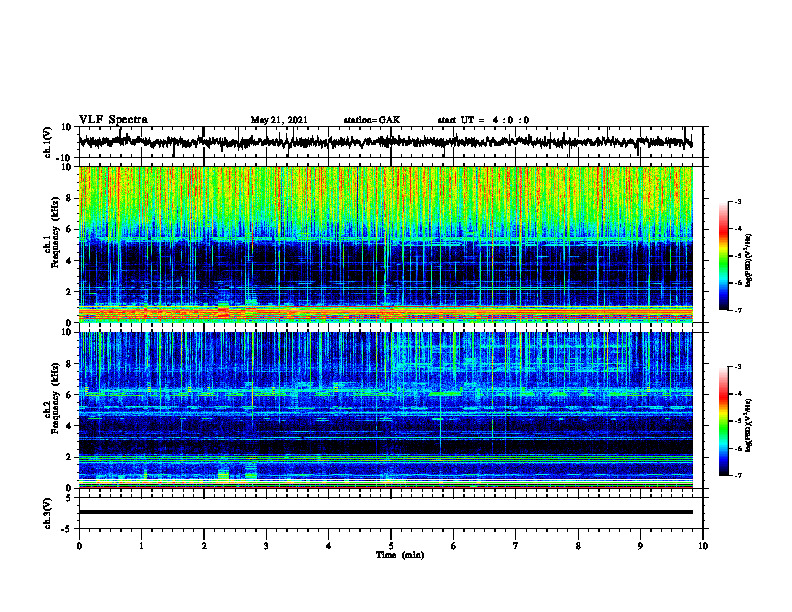Click the ch.1 spectrogram color scale bar
The image size is (792, 612).
pyautogui.click(x=724, y=256)
